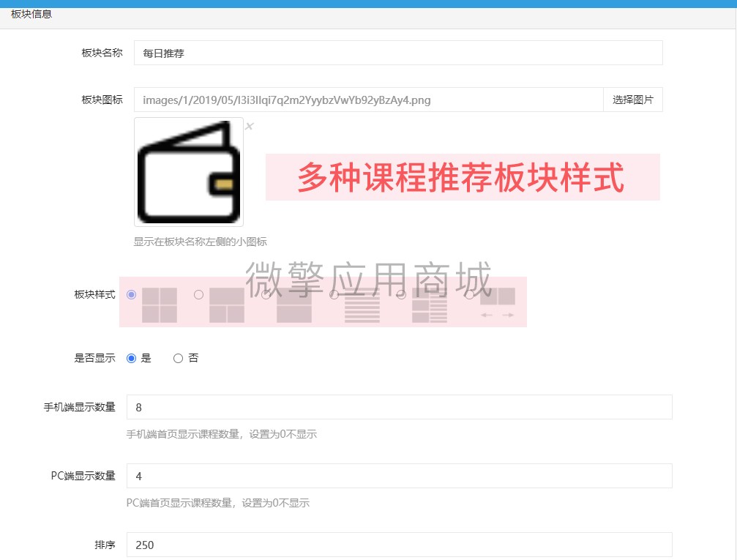Remove the uploaded wallet icon image
Viewport: 737px width, 560px height.
pos(249,126)
